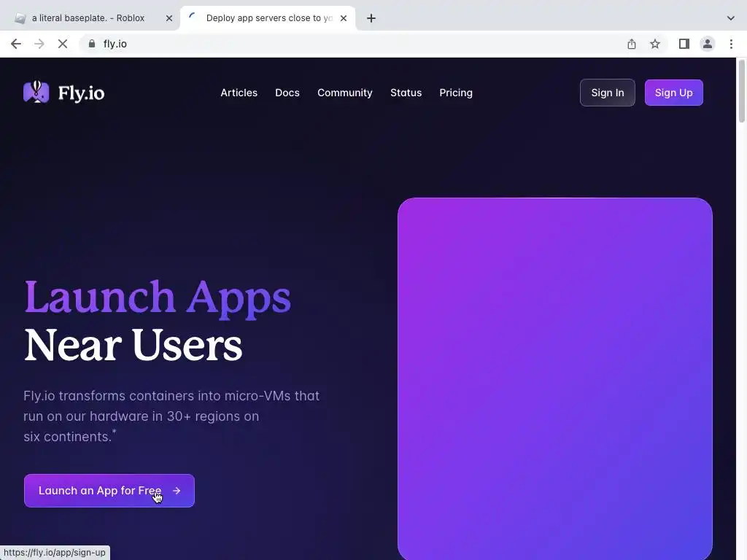Click the lock icon in address bar
Viewport: 747px width, 560px height.
point(92,44)
